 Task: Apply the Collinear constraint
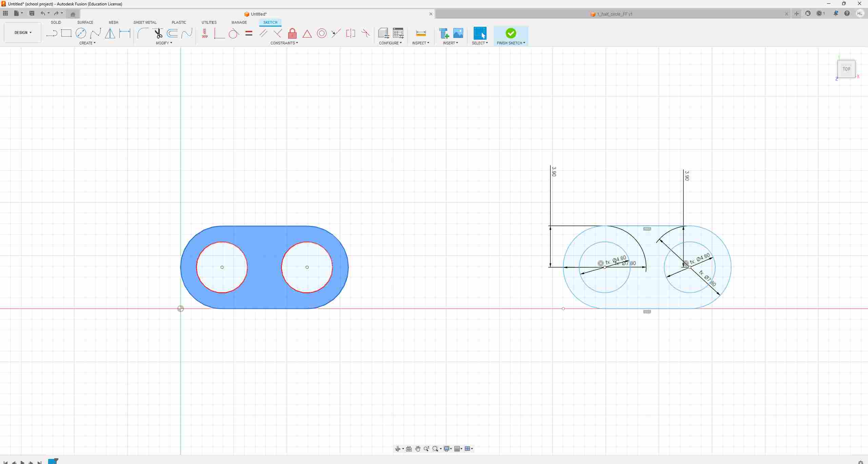coord(336,33)
